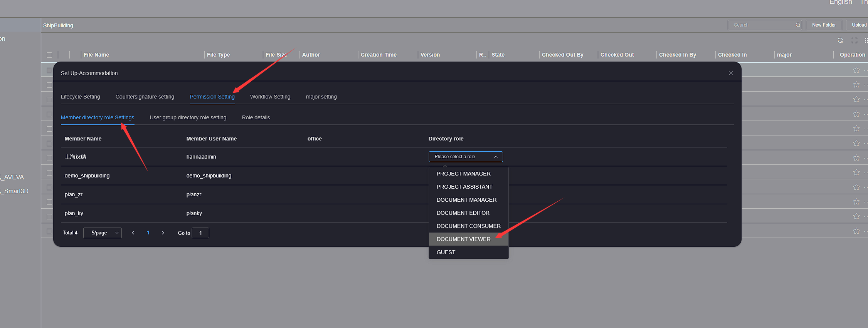Screen dimensions: 868x328
Task: Choose PROJECT MANAGER role
Action: click(x=469, y=174)
